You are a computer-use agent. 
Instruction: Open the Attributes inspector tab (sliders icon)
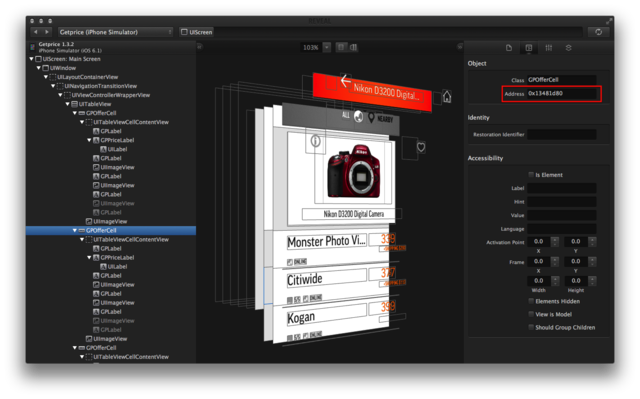coord(549,48)
